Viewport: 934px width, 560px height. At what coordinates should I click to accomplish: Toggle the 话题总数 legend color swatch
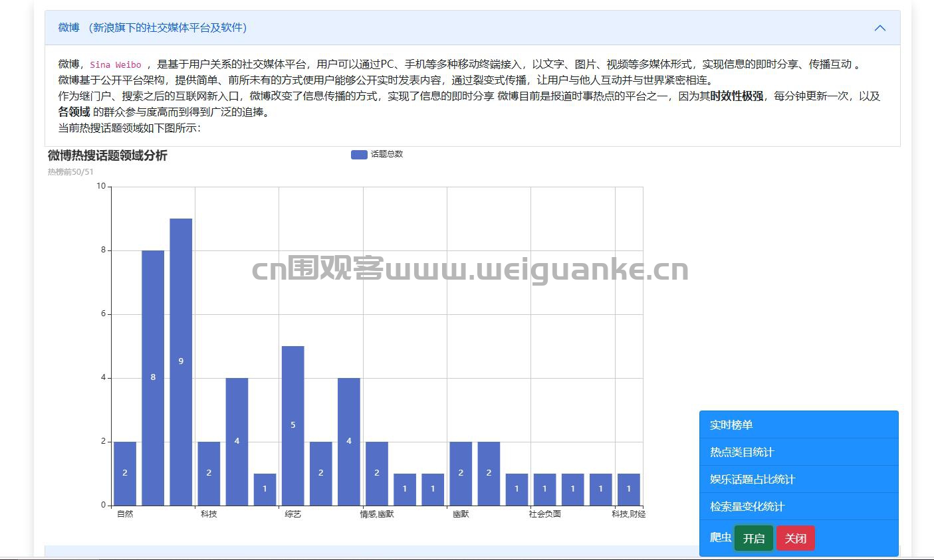[x=359, y=154]
